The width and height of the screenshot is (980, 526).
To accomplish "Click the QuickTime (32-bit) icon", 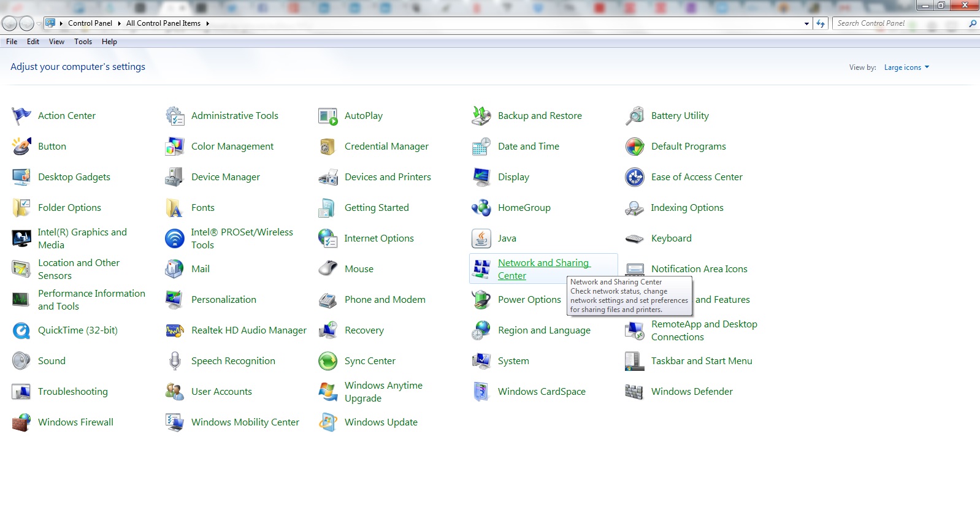I will [21, 330].
